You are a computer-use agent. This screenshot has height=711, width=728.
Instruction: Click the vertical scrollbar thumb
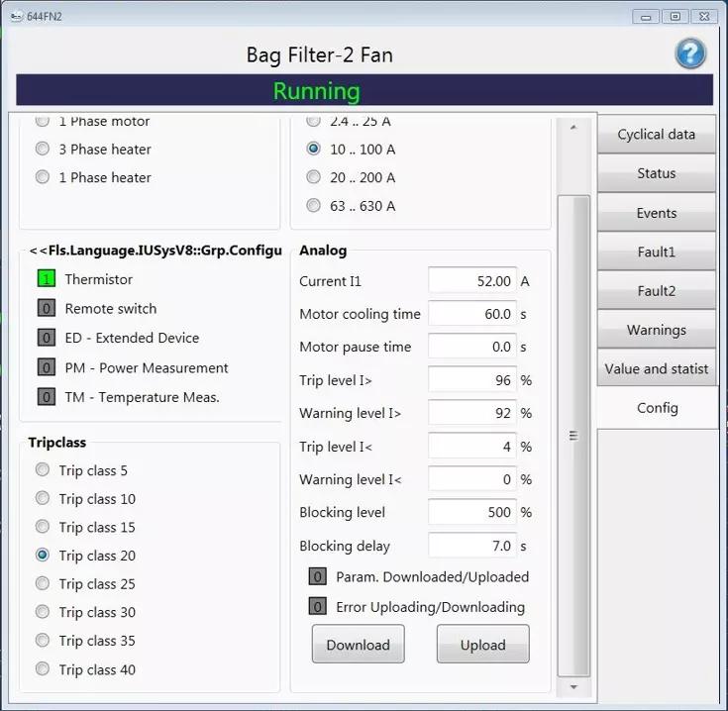coord(573,436)
